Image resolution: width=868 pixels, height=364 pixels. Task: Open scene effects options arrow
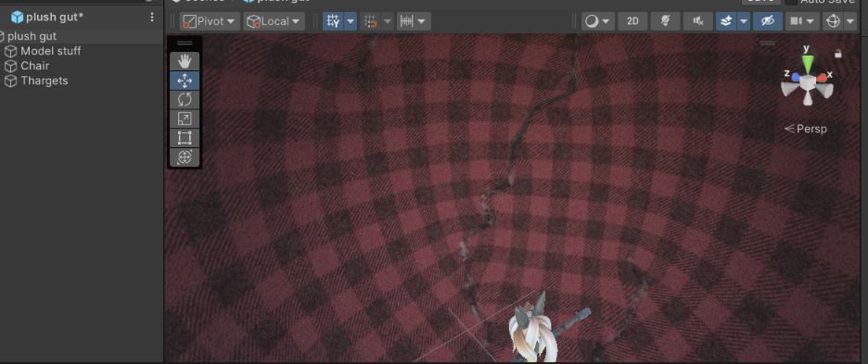(744, 21)
